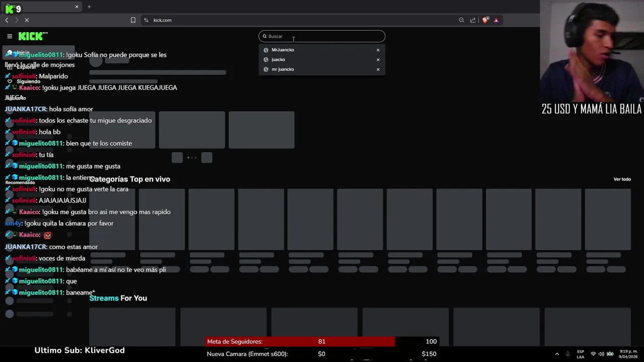
Task: Open a new browser tab
Action: coord(89,7)
